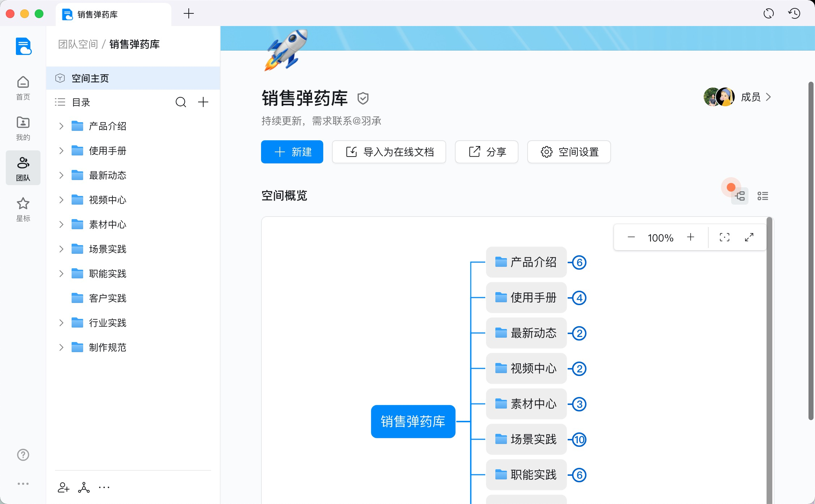This screenshot has width=815, height=504.
Task: Click the 新建 button
Action: point(292,152)
